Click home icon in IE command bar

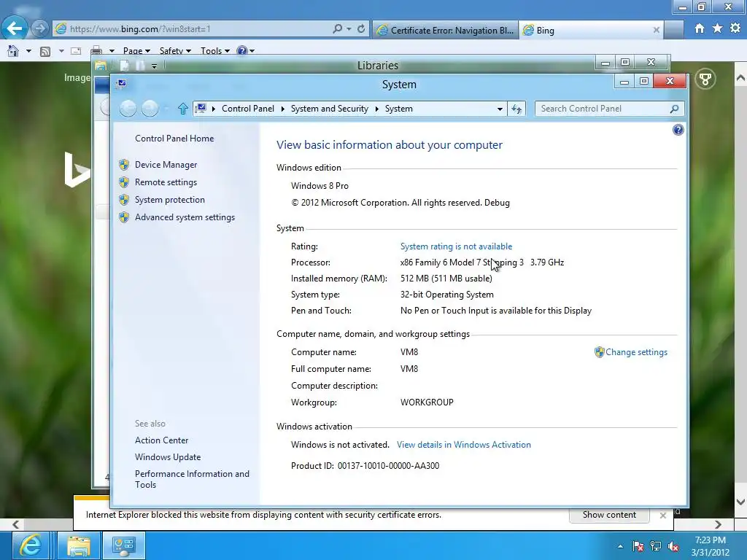13,50
